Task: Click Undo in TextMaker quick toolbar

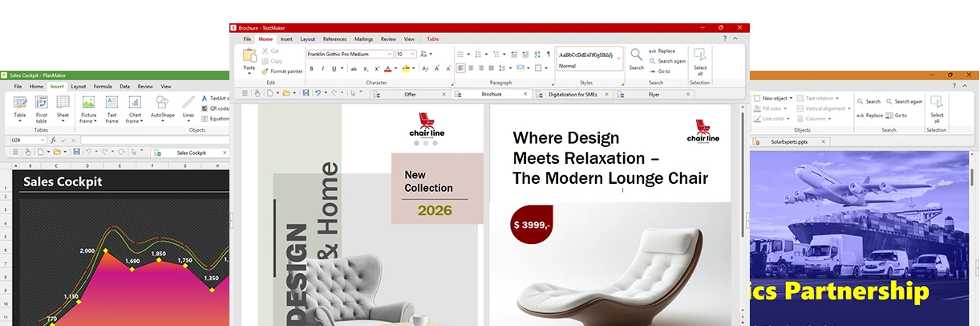Action: tap(318, 93)
